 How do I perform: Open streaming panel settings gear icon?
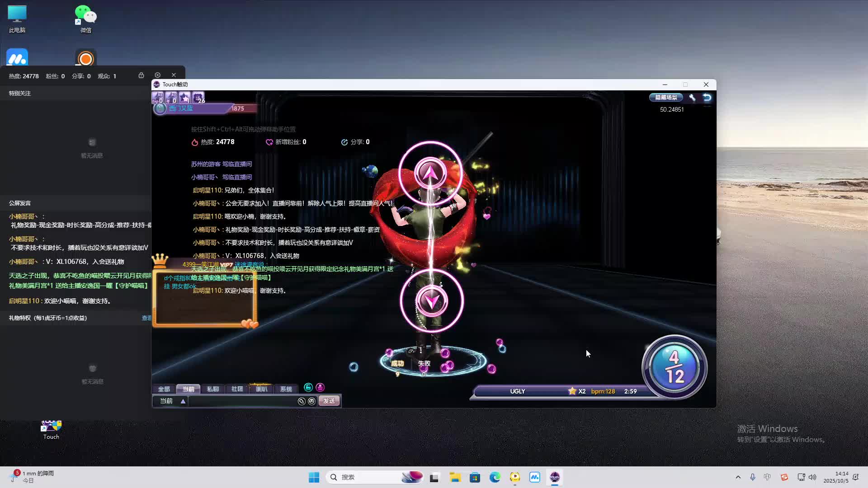click(x=157, y=75)
